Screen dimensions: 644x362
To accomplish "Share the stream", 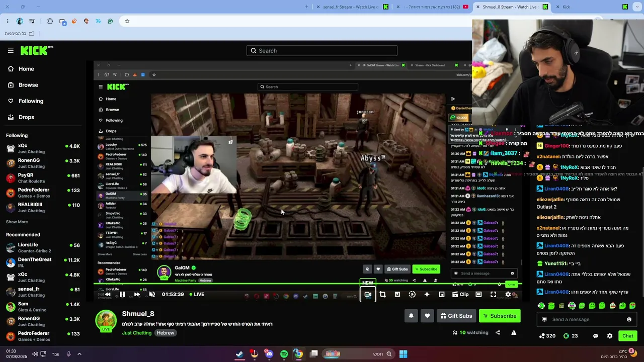I will [498, 333].
